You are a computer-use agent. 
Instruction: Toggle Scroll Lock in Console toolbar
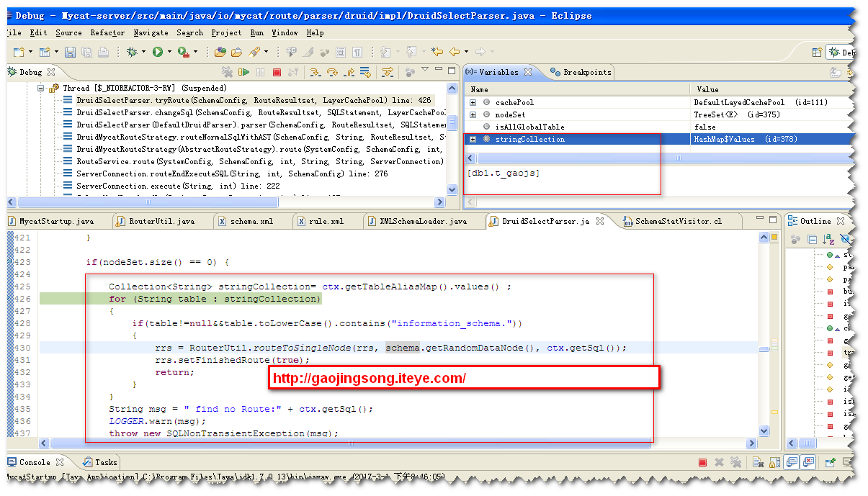coord(774,463)
